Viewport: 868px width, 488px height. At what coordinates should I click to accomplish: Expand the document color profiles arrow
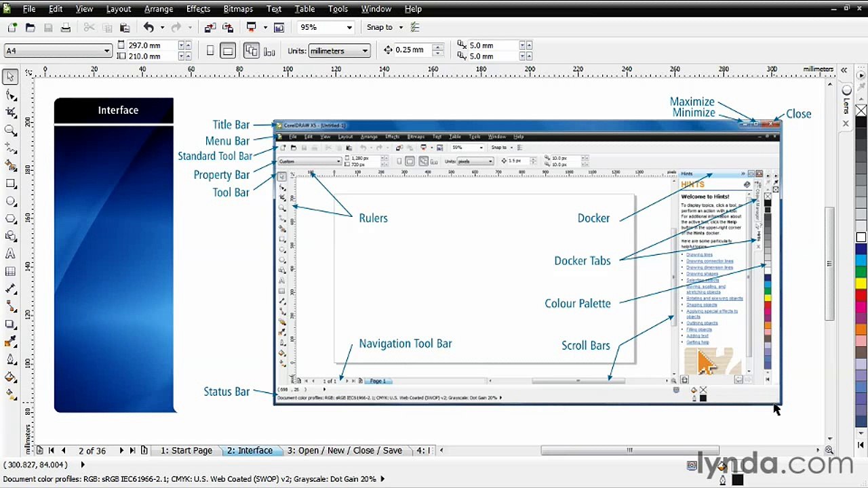[382, 479]
